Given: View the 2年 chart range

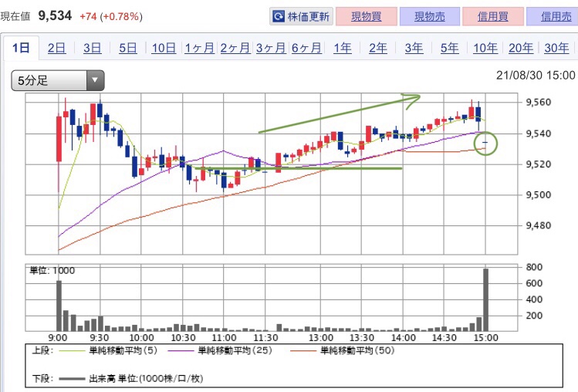Looking at the screenshot, I should (x=378, y=48).
